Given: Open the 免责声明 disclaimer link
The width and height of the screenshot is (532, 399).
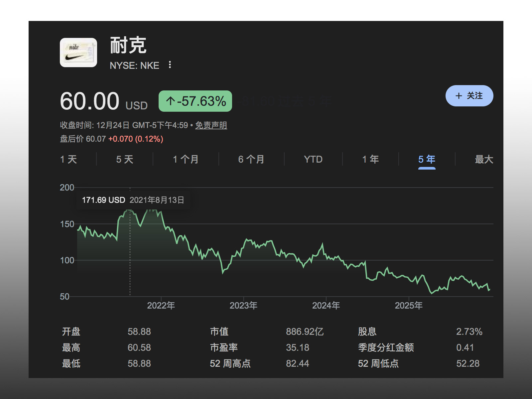Looking at the screenshot, I should [x=211, y=125].
